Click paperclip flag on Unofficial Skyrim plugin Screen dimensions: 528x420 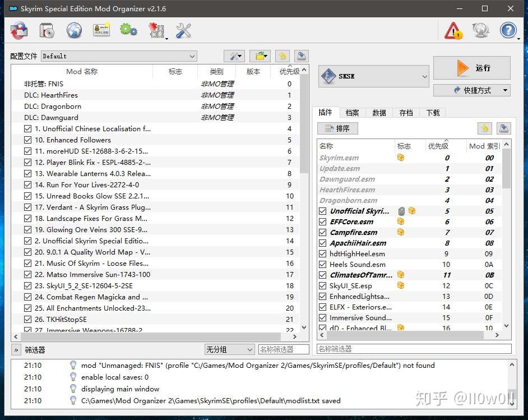401,211
